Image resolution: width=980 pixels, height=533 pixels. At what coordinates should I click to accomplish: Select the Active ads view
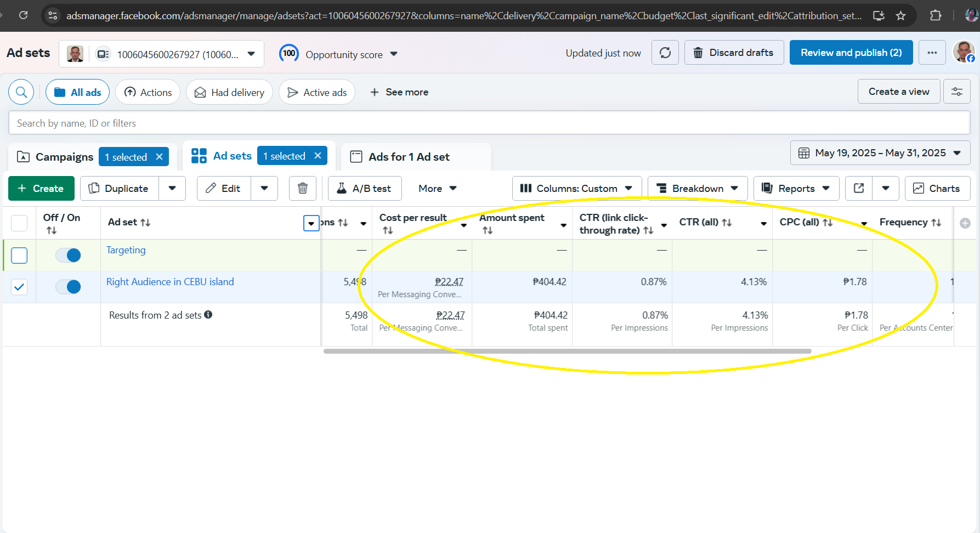[317, 92]
